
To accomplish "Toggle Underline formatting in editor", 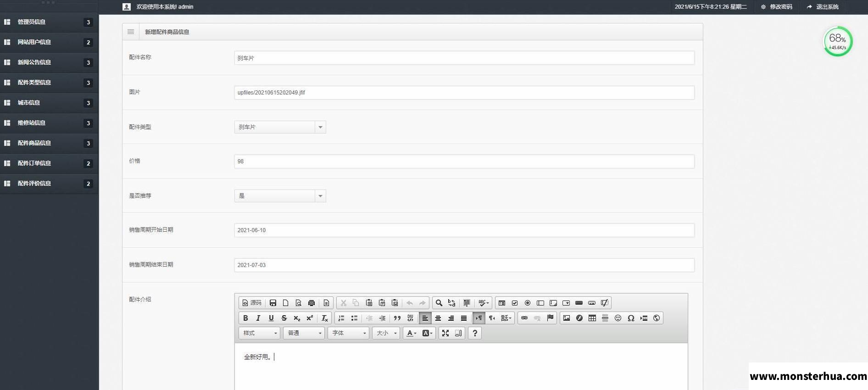I will [271, 318].
